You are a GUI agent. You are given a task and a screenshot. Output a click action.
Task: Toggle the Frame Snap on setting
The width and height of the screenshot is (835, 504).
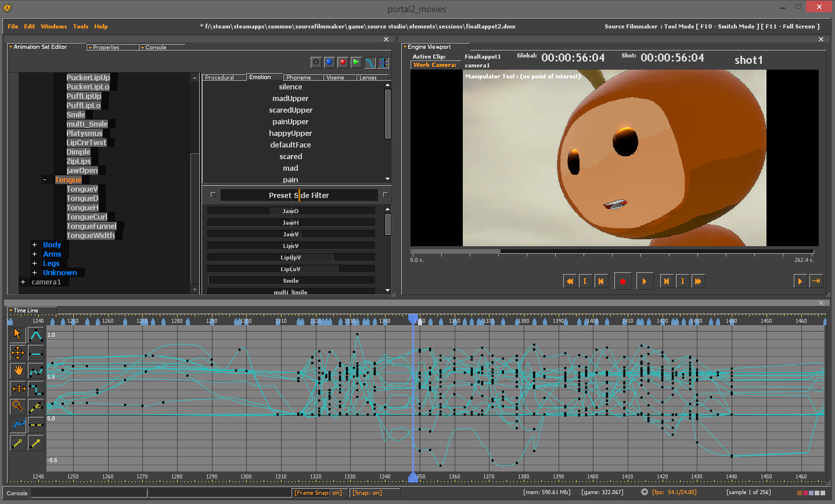318,492
